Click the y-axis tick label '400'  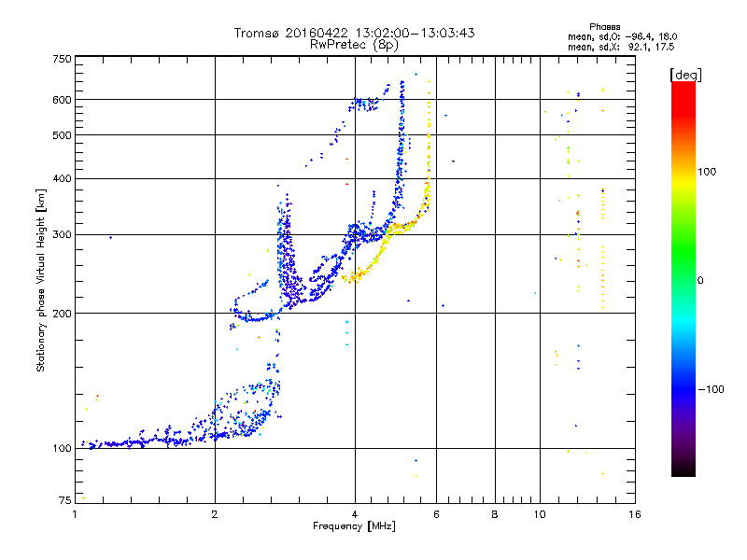[62, 178]
